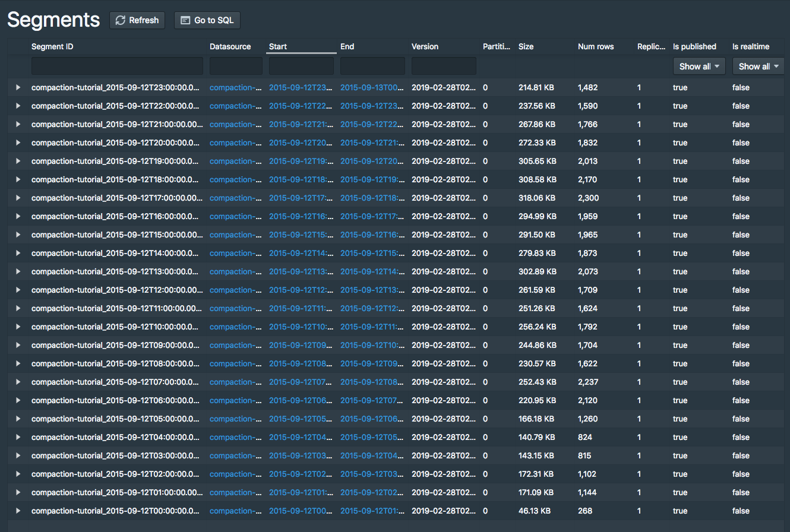Image resolution: width=790 pixels, height=532 pixels.
Task: Click the Datasource filter input
Action: (x=235, y=66)
